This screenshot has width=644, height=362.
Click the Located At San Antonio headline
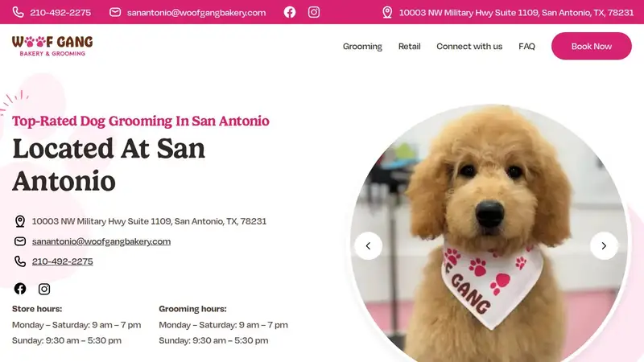[x=109, y=165]
